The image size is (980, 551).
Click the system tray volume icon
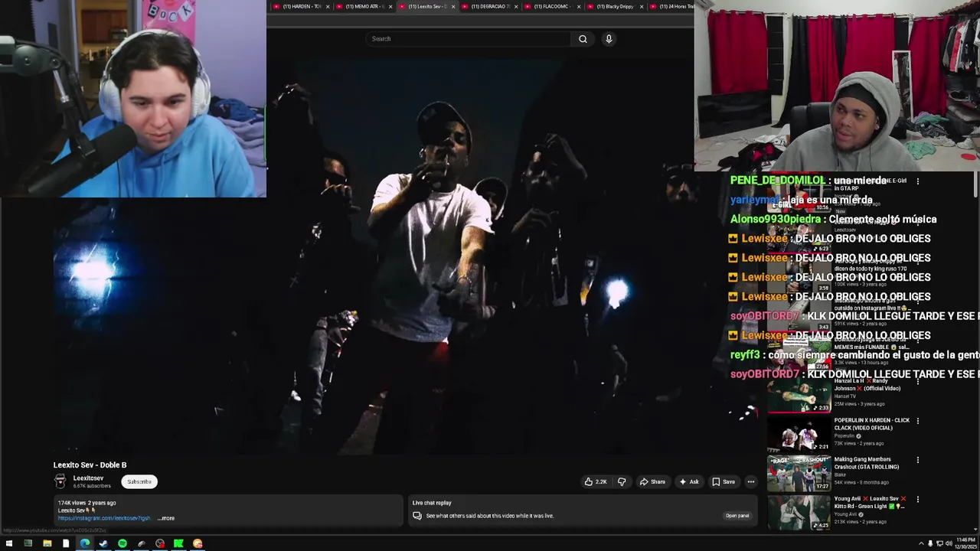949,543
